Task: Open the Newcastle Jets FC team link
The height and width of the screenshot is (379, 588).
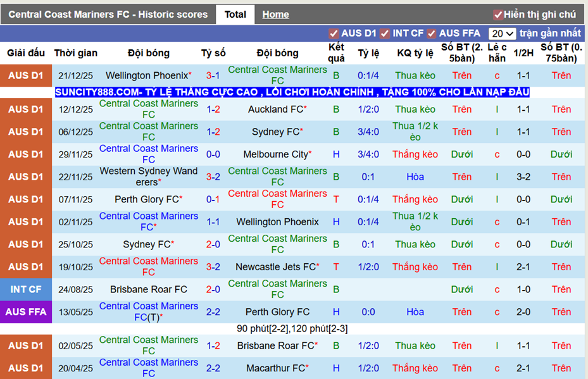Action: pos(275,266)
